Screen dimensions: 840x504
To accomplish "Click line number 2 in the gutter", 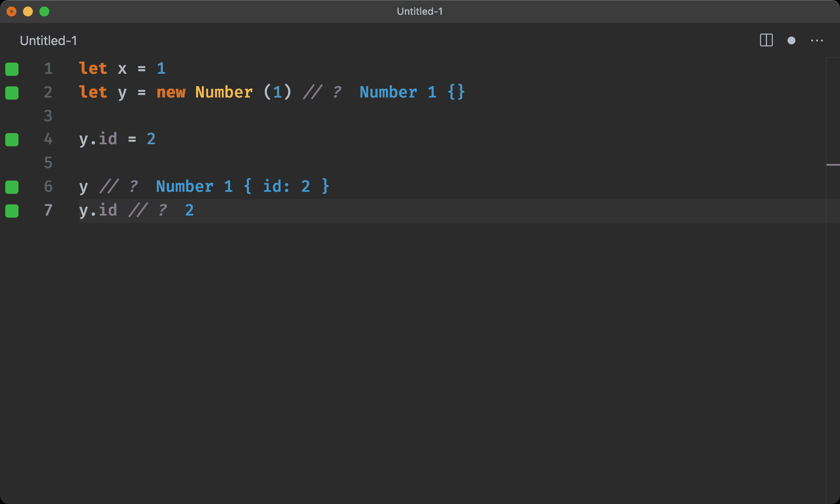I will [48, 92].
